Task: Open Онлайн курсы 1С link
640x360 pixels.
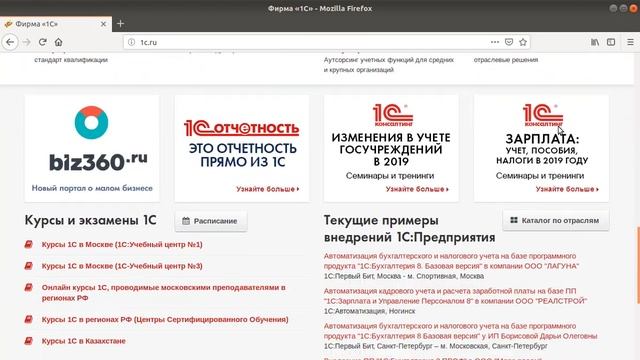Action: click(x=163, y=293)
